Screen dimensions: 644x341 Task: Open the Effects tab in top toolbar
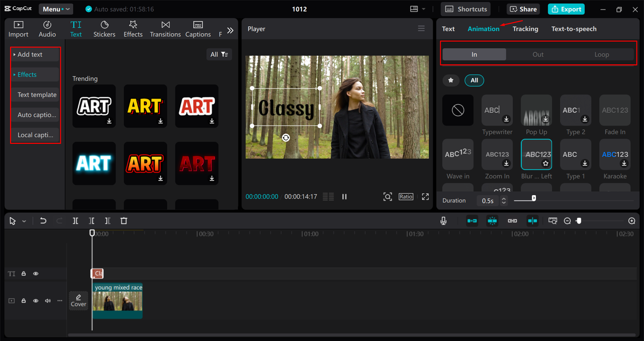(x=133, y=29)
